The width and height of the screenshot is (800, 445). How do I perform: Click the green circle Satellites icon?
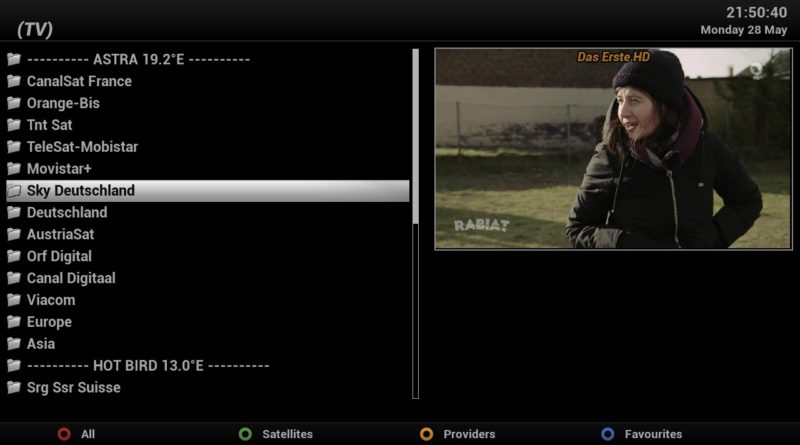point(245,434)
